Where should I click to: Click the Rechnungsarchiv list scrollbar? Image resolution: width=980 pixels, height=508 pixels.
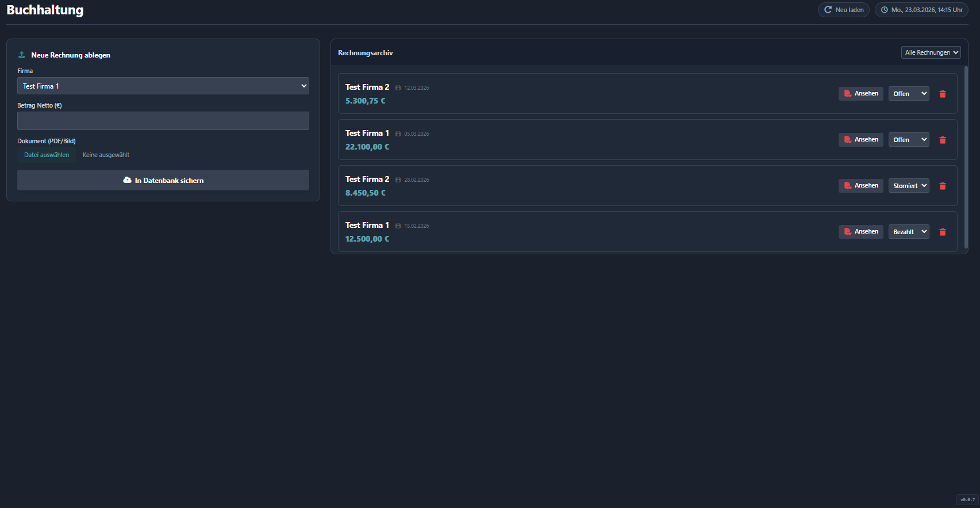click(966, 156)
